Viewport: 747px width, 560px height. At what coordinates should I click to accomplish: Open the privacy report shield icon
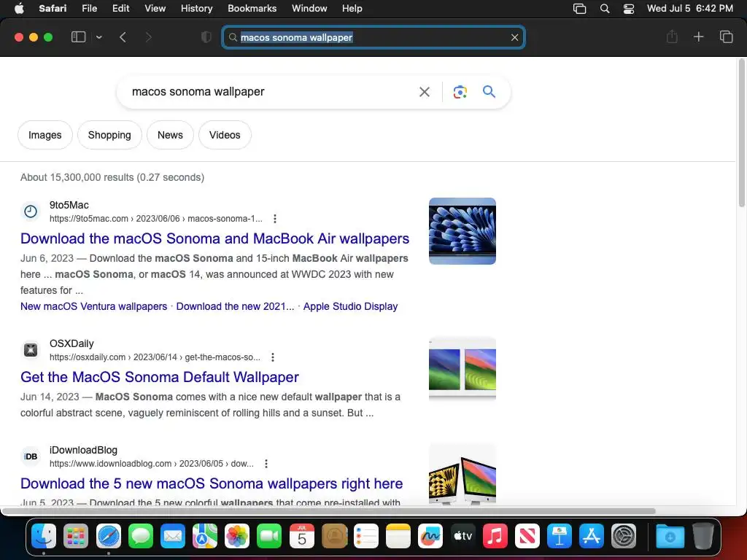206,37
